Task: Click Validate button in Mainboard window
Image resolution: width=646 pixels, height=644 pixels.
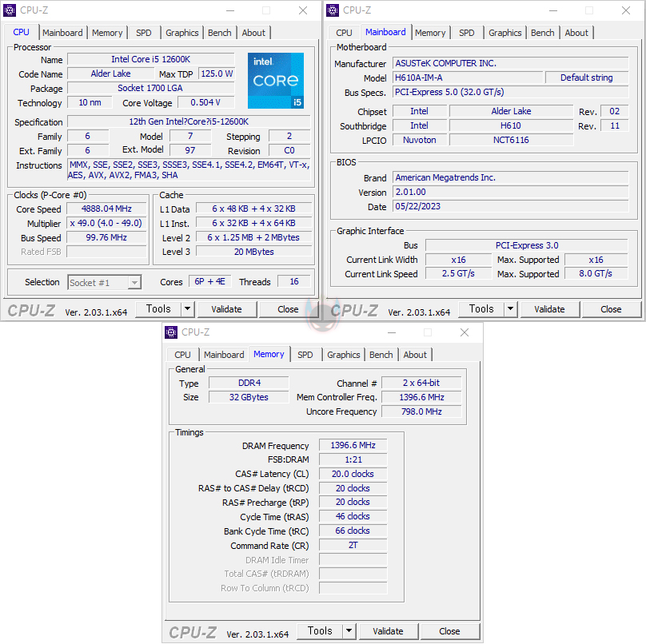Action: (549, 309)
